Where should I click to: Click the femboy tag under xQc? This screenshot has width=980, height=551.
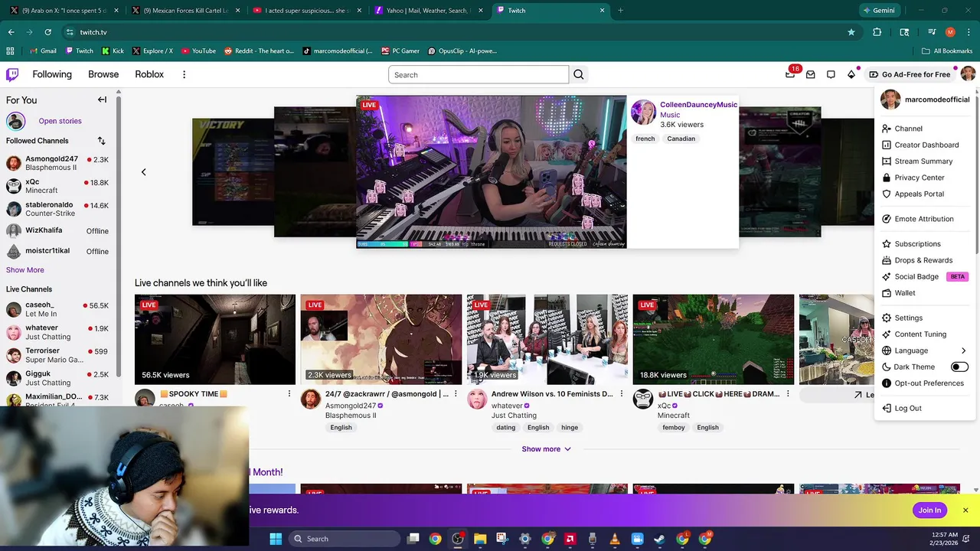[674, 428]
